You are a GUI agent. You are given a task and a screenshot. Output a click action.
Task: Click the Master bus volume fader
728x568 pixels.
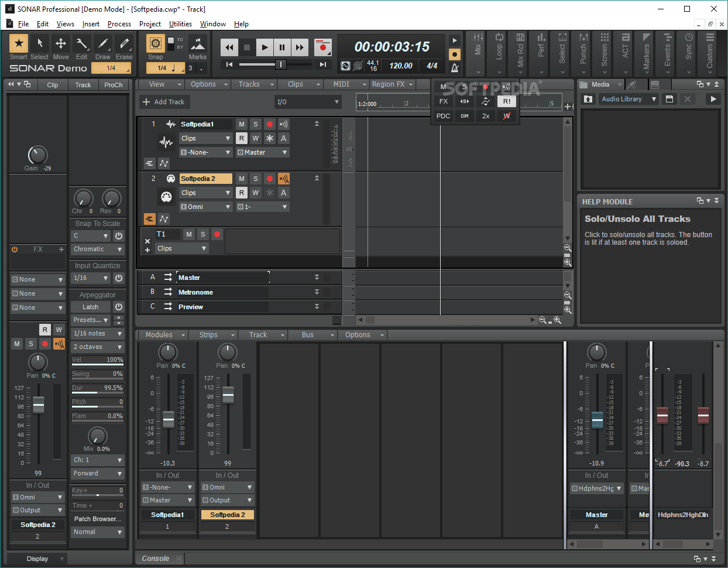[597, 419]
